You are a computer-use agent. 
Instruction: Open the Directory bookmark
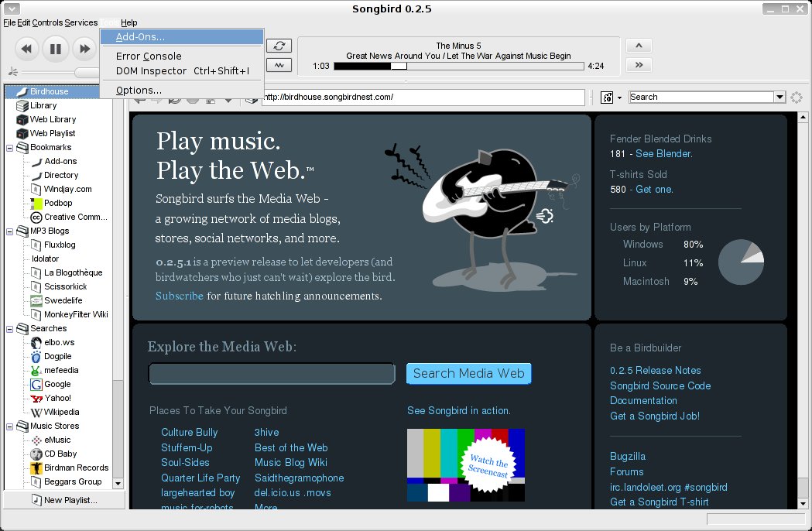61,175
